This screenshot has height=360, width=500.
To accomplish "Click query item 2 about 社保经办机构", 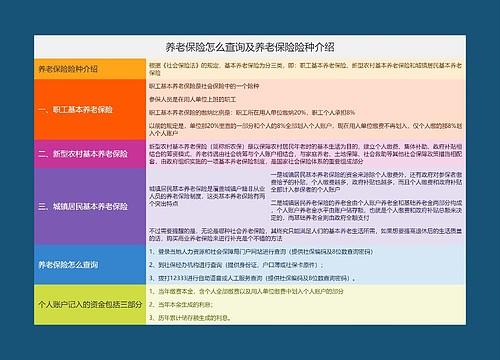I will 236,265.
